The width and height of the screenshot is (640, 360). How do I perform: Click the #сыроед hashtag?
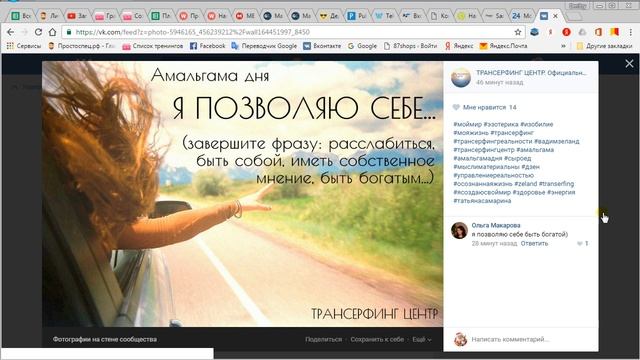click(518, 158)
